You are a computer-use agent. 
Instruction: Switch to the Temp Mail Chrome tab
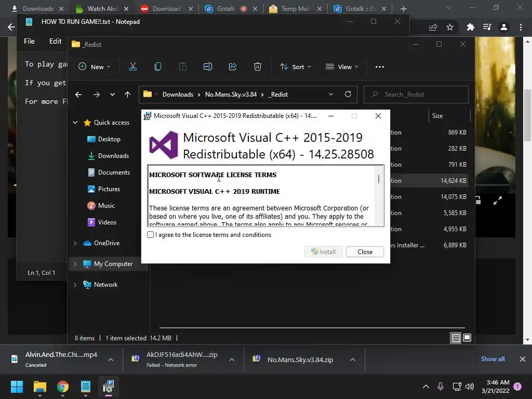tap(295, 9)
